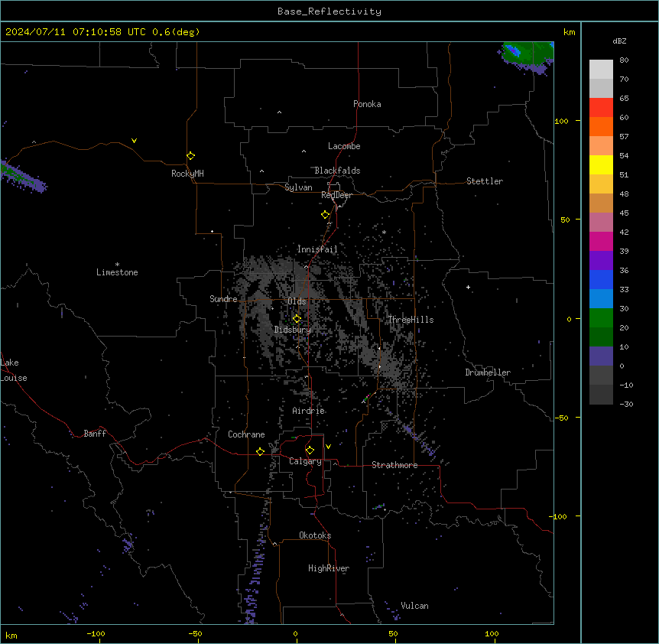Click the Innisfail label
This screenshot has width=659, height=644.
pyautogui.click(x=317, y=249)
